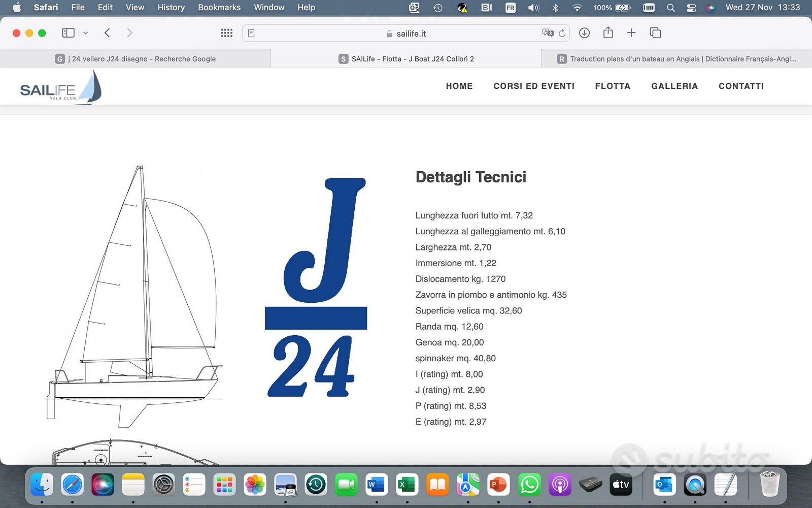Screen dimensions: 812x508
Task: Toggle the Safari sidebar button
Action: point(68,33)
